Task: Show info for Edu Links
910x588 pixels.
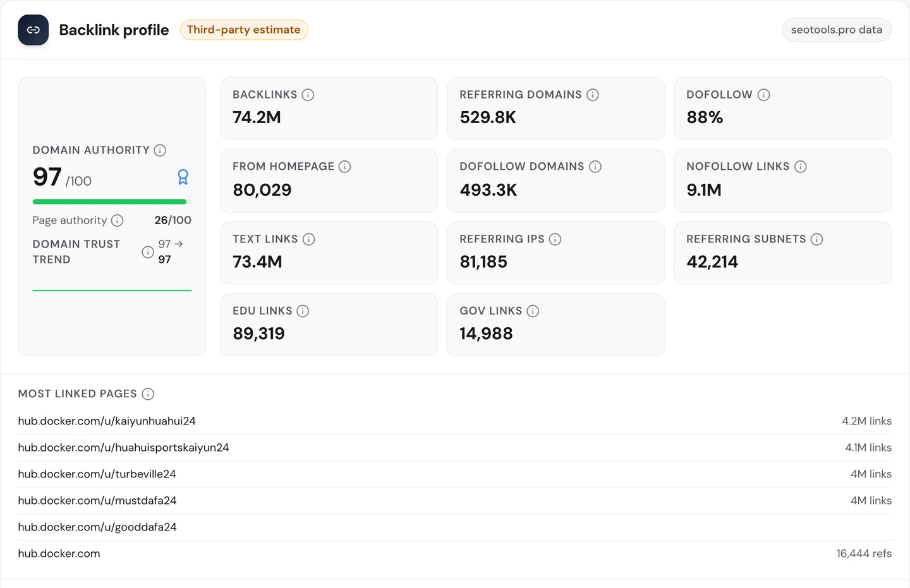Action: click(303, 311)
